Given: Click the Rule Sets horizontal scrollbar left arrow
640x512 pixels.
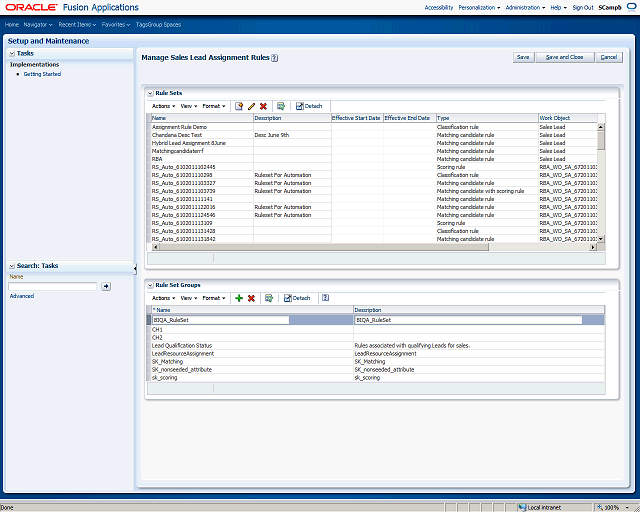Looking at the screenshot, I should click(x=155, y=247).
